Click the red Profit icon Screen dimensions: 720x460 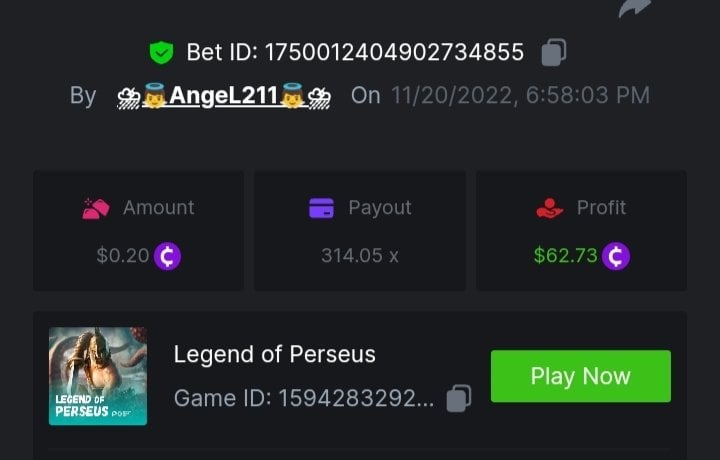coord(550,208)
